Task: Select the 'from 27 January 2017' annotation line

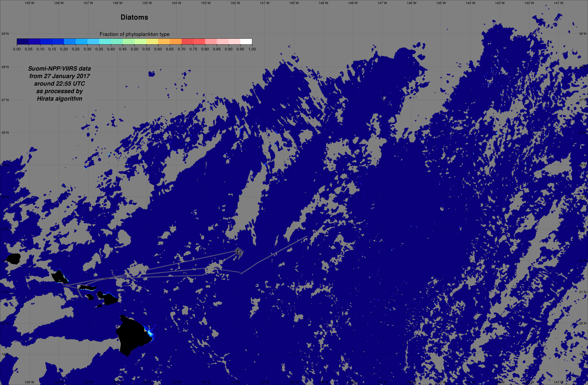Action: 60,76
